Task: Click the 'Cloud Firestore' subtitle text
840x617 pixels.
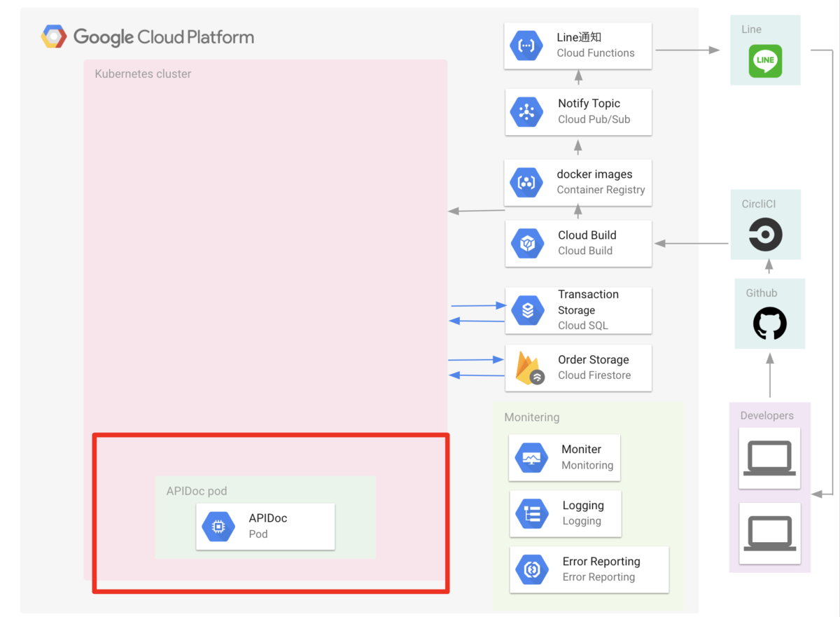Action: 594,375
